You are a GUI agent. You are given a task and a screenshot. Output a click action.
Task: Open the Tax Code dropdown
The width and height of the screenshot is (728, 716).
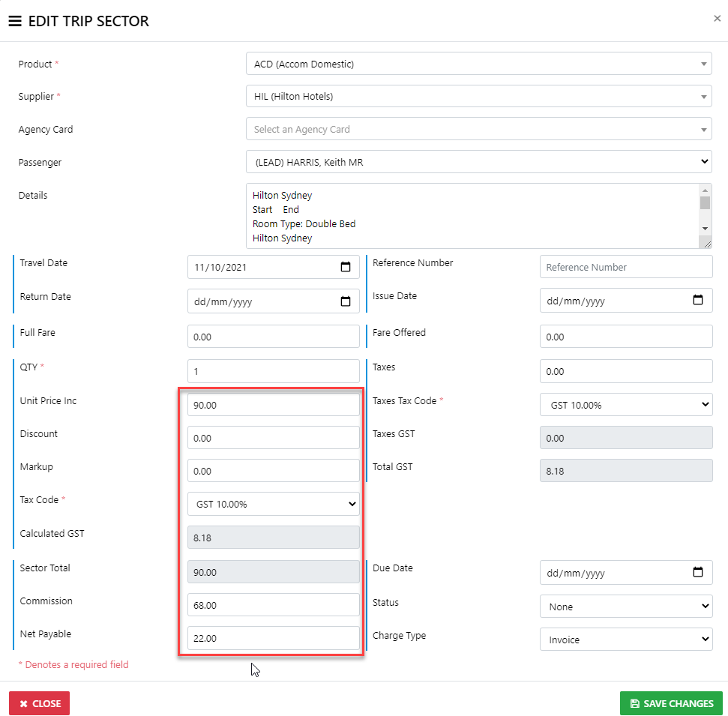click(274, 504)
